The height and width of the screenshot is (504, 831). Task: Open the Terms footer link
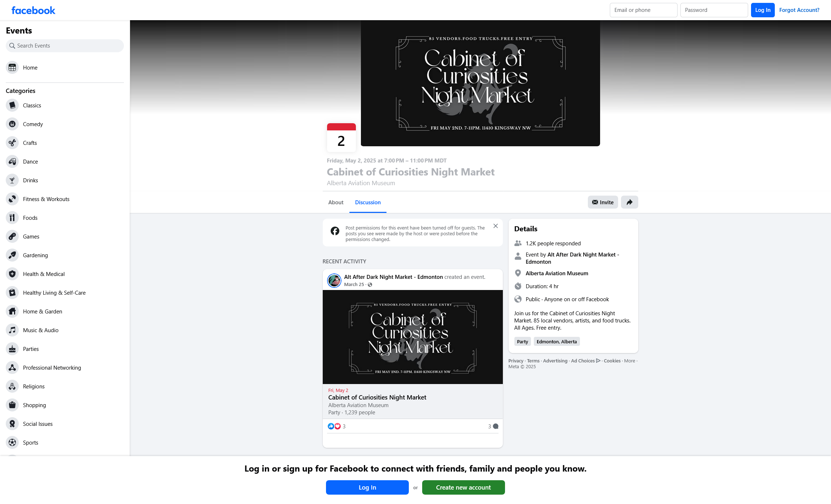click(533, 361)
